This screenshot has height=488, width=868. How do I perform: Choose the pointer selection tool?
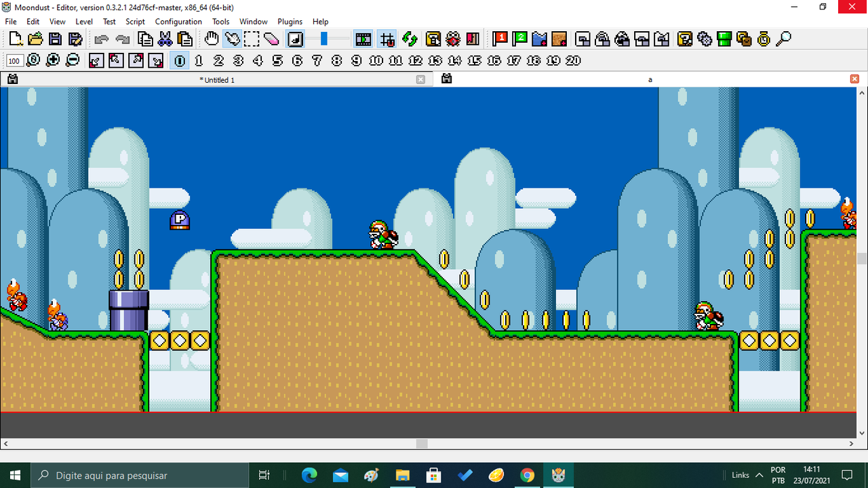coord(232,39)
